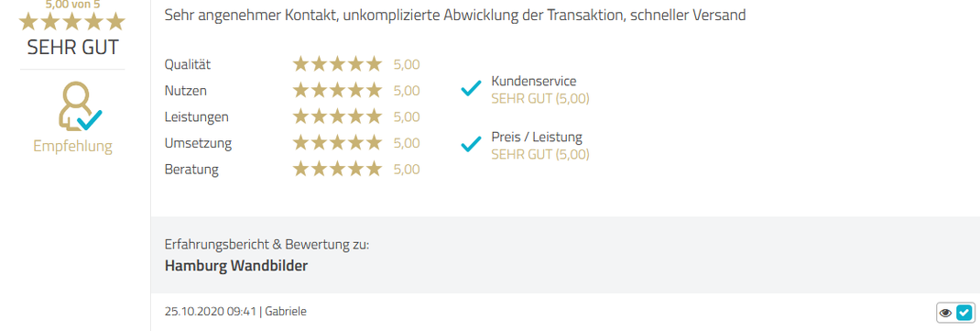Click the Empfehlung label text

(x=72, y=147)
